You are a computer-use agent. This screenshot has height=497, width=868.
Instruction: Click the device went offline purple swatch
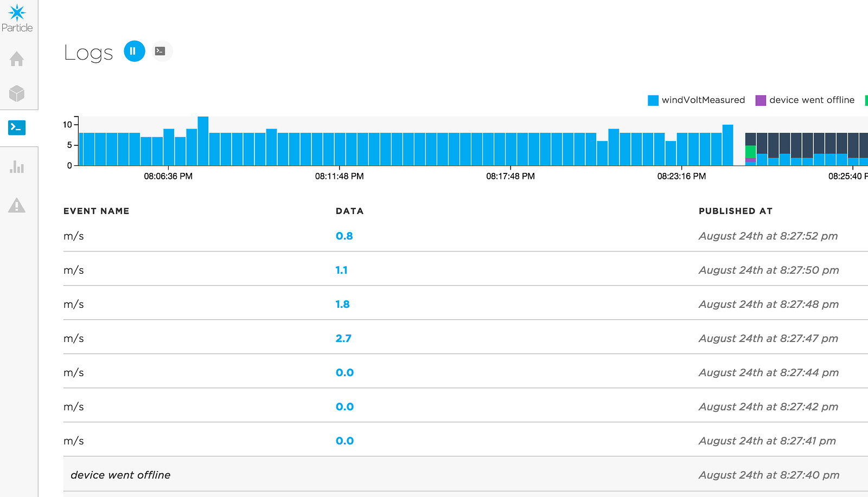[x=761, y=100]
